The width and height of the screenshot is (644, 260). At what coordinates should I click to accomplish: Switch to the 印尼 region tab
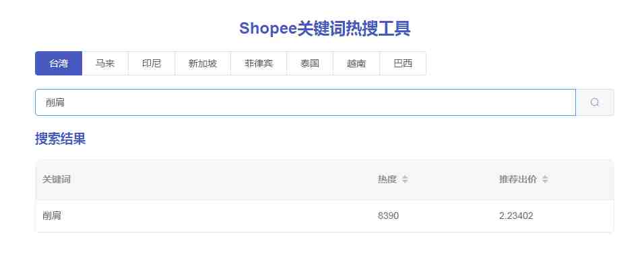(152, 63)
